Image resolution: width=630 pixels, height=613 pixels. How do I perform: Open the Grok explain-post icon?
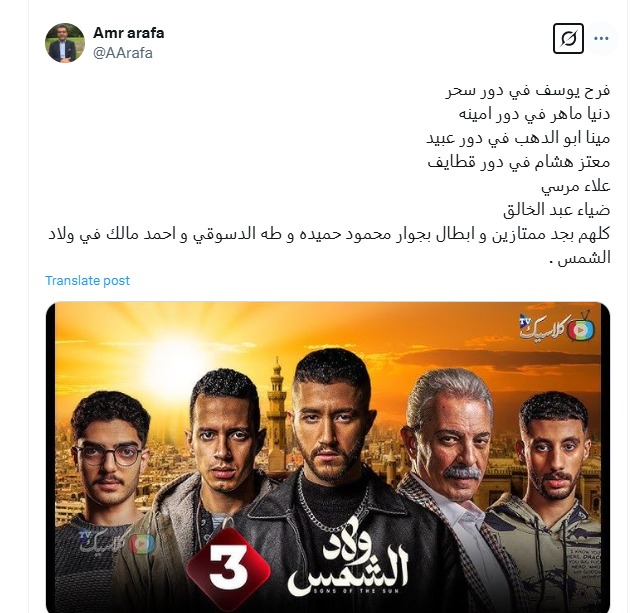click(x=568, y=39)
